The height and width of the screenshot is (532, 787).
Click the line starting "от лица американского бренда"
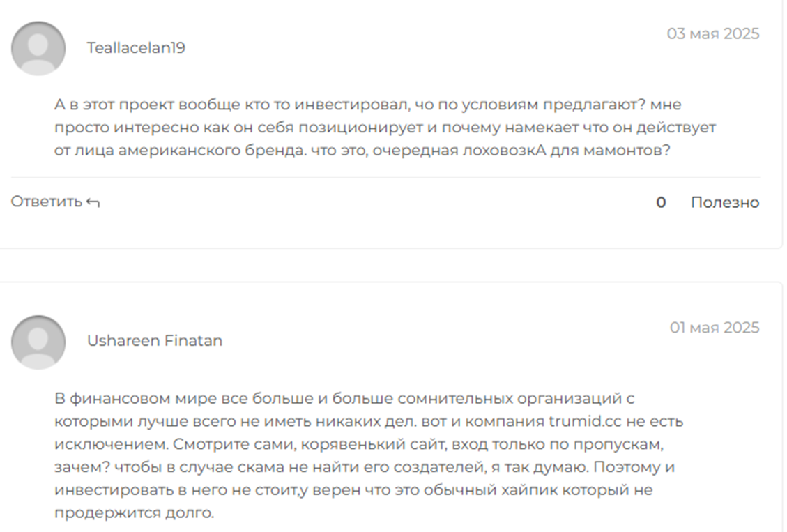[x=362, y=150]
